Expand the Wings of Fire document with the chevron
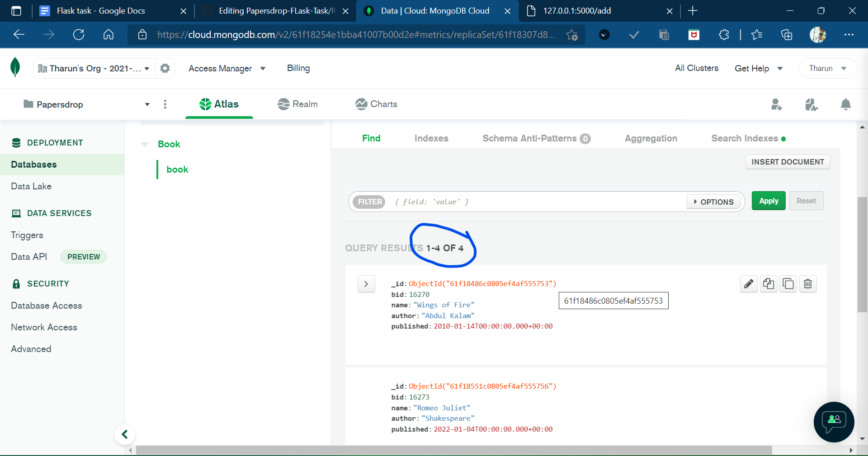Viewport: 868px width, 456px height. click(366, 284)
